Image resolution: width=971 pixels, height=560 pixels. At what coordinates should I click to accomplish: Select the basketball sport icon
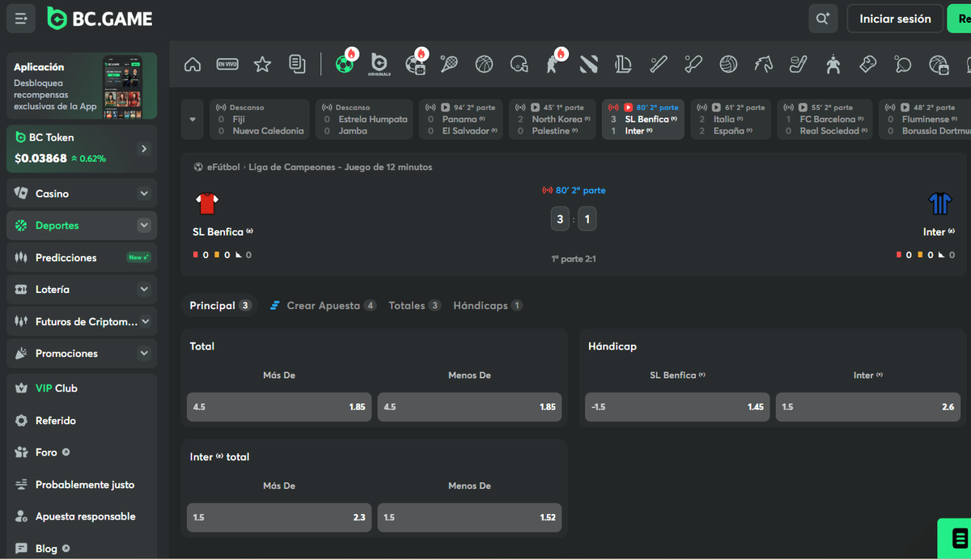tap(484, 64)
